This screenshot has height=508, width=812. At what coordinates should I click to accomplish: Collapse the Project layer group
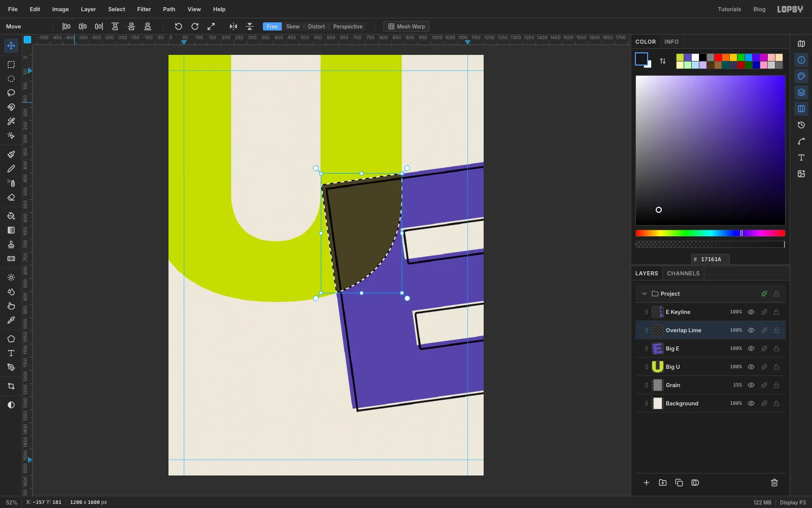coord(645,294)
